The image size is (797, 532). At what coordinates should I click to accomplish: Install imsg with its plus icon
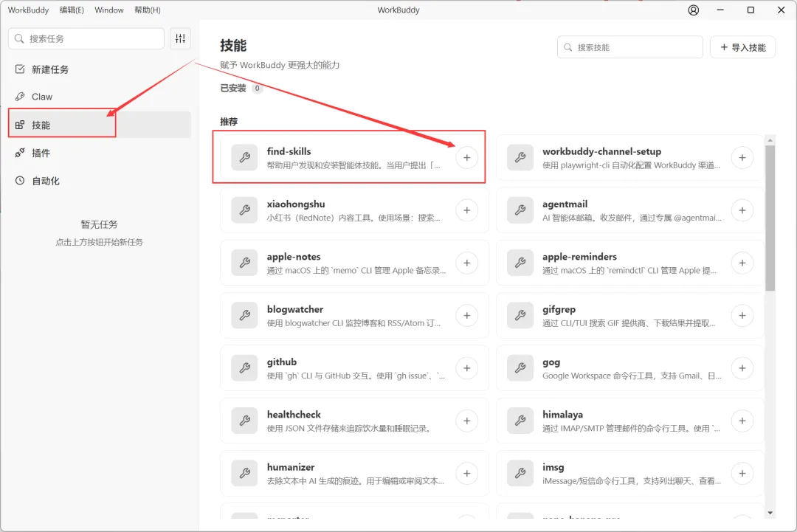(x=742, y=473)
